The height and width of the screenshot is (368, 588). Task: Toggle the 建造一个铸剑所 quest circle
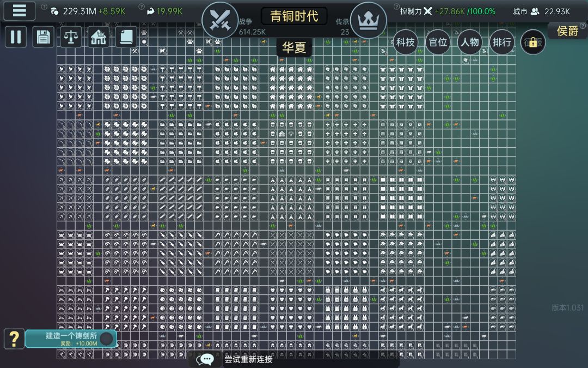pos(107,339)
